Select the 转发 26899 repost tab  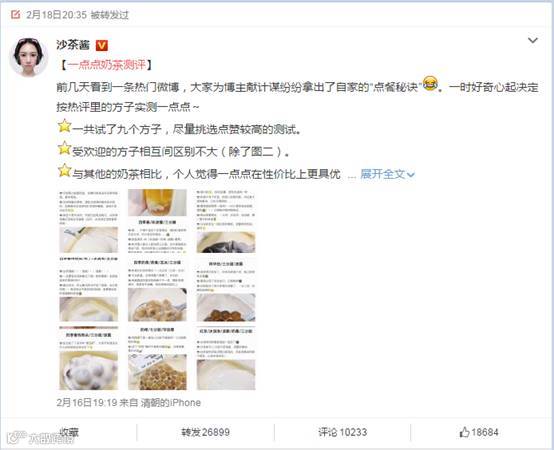[x=205, y=432]
